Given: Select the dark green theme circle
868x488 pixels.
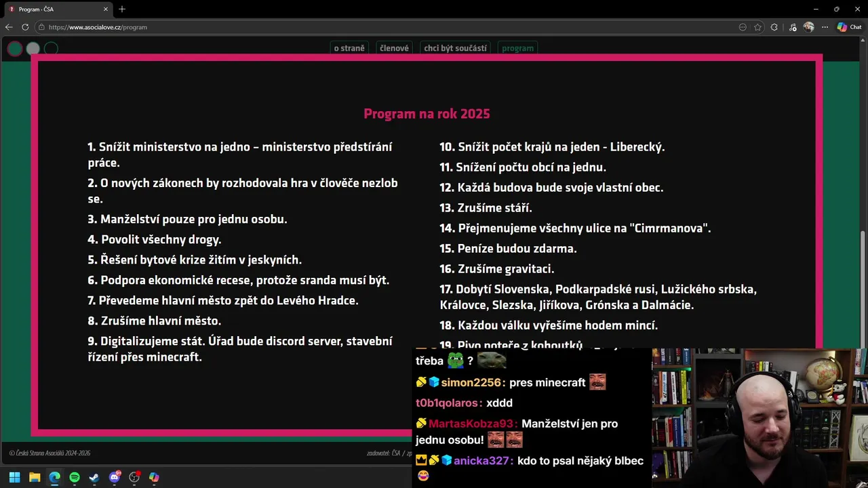Looking at the screenshot, I should point(15,49).
